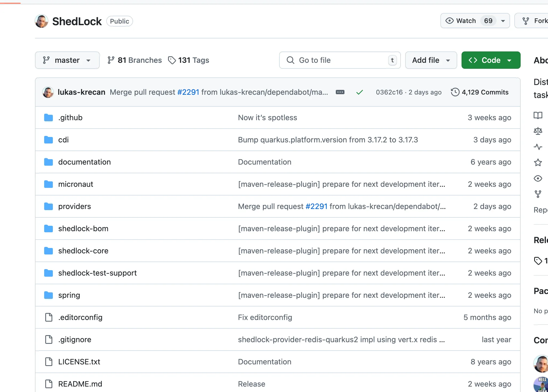This screenshot has width=548, height=392.
Task: Click the LICENSE.txt file icon
Action: (x=49, y=362)
